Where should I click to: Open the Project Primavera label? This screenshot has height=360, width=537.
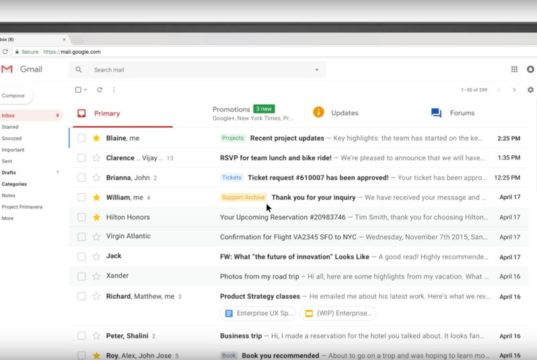click(22, 207)
